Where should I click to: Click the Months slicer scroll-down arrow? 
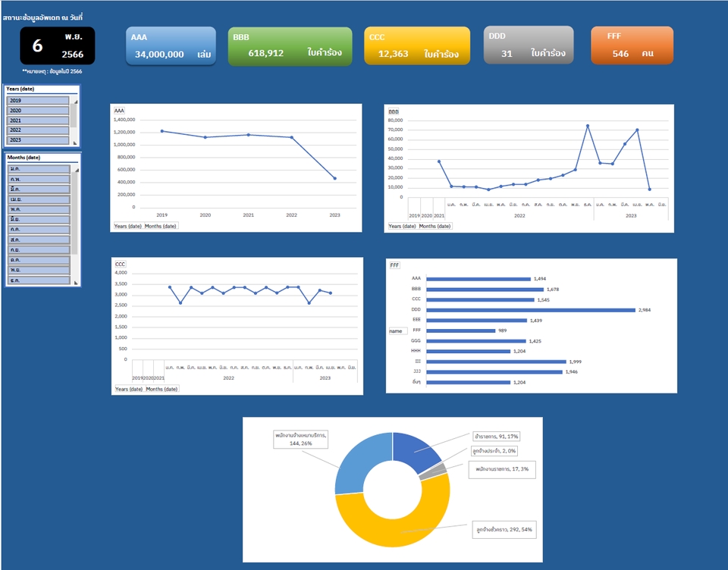76,282
